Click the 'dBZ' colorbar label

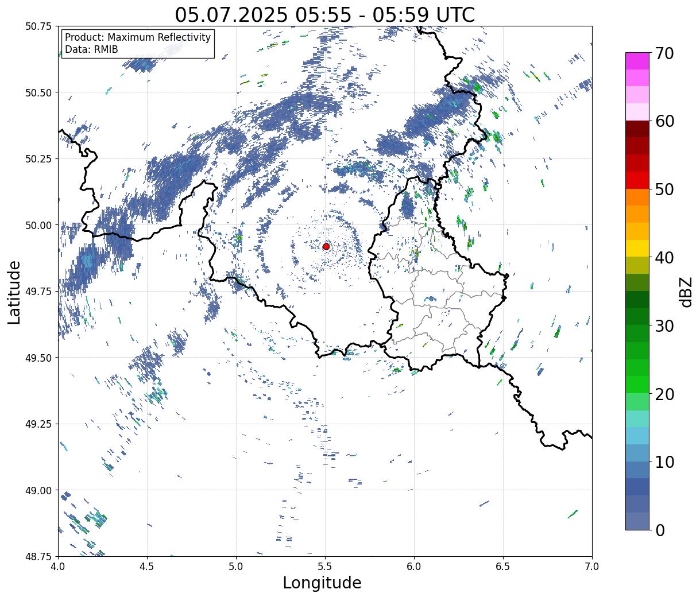point(686,292)
